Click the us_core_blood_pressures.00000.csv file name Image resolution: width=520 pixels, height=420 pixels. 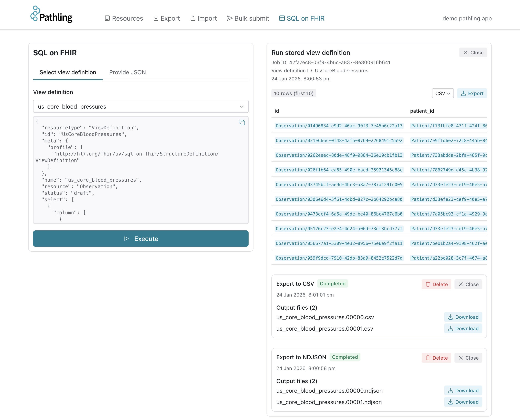(x=325, y=317)
